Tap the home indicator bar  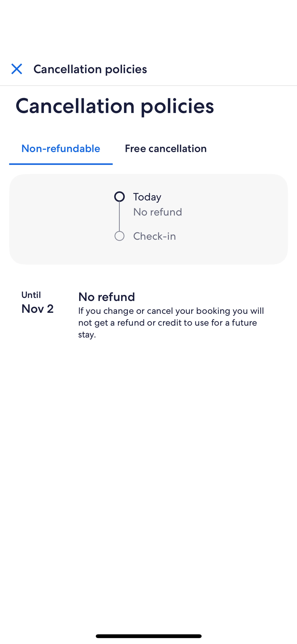click(x=148, y=636)
